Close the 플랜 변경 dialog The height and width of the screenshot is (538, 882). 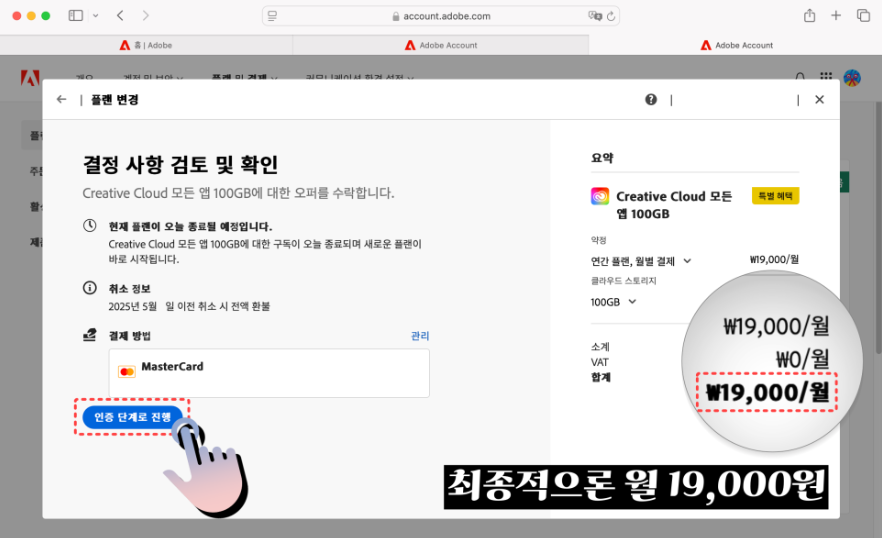[820, 100]
